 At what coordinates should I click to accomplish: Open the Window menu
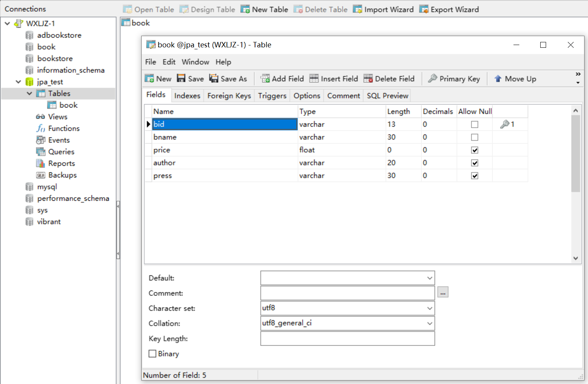pos(196,62)
